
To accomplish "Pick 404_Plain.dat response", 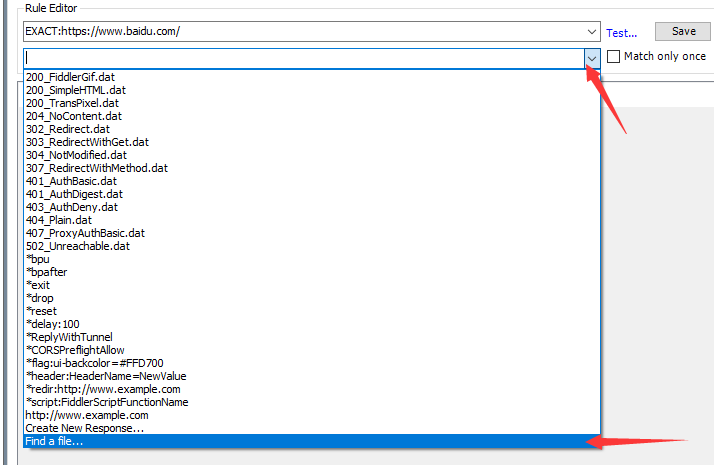I will (59, 220).
